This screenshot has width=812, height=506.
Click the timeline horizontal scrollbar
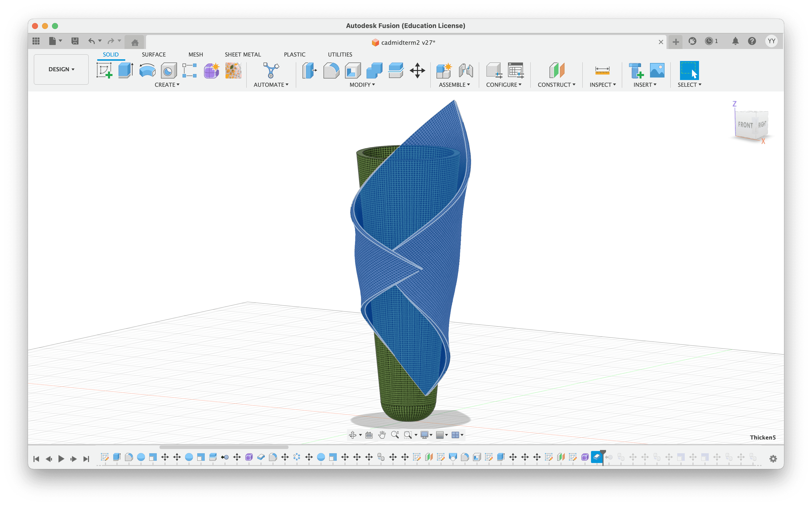click(x=224, y=447)
